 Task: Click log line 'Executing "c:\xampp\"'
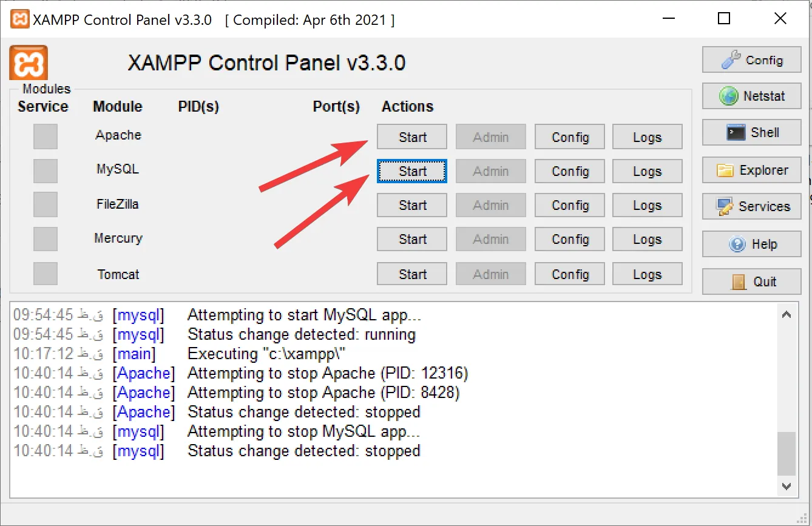pos(266,354)
